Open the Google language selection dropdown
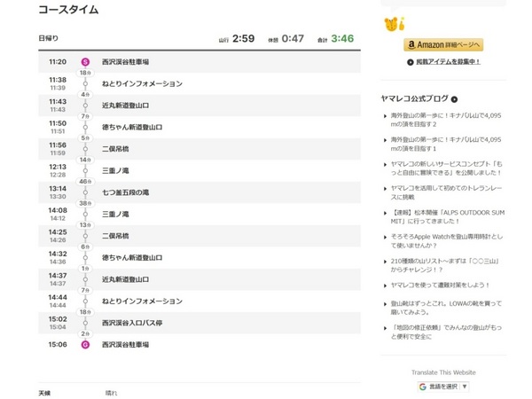The height and width of the screenshot is (399, 532). (443, 387)
